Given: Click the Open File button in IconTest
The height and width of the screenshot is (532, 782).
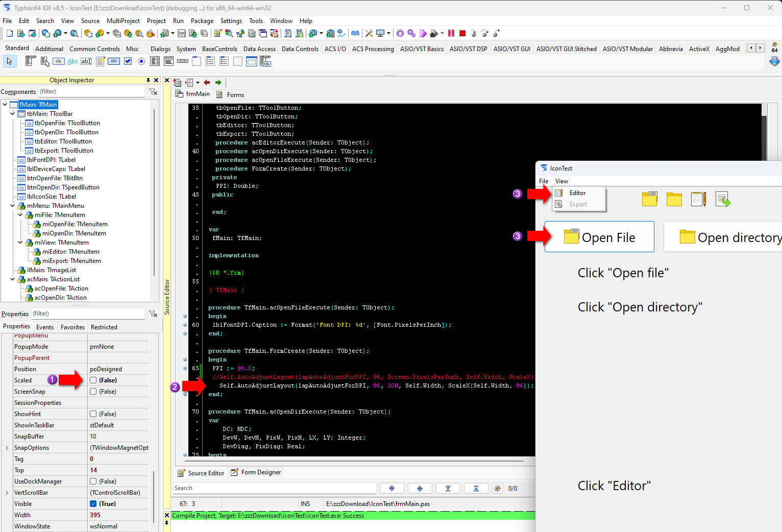Looking at the screenshot, I should pos(599,237).
